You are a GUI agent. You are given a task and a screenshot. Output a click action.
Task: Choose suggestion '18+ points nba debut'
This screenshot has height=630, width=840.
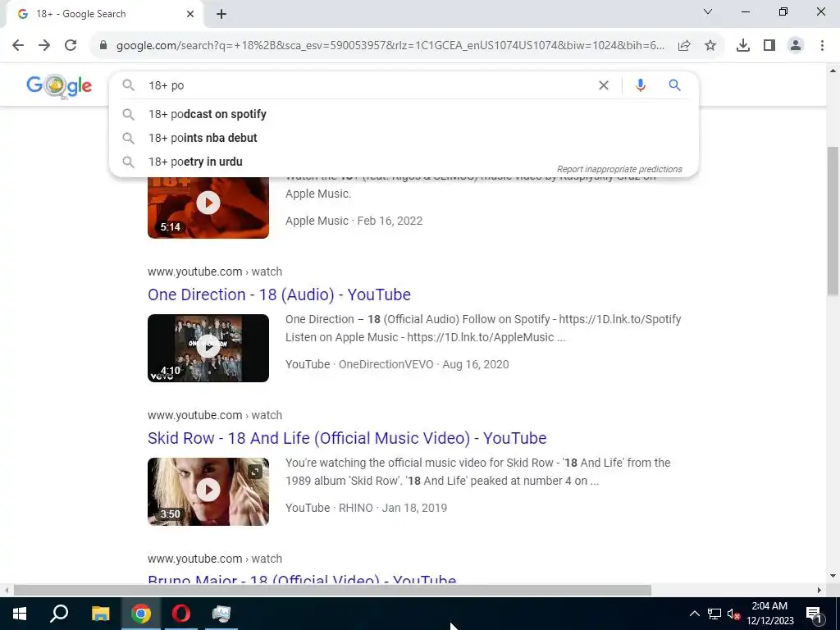coord(404,138)
